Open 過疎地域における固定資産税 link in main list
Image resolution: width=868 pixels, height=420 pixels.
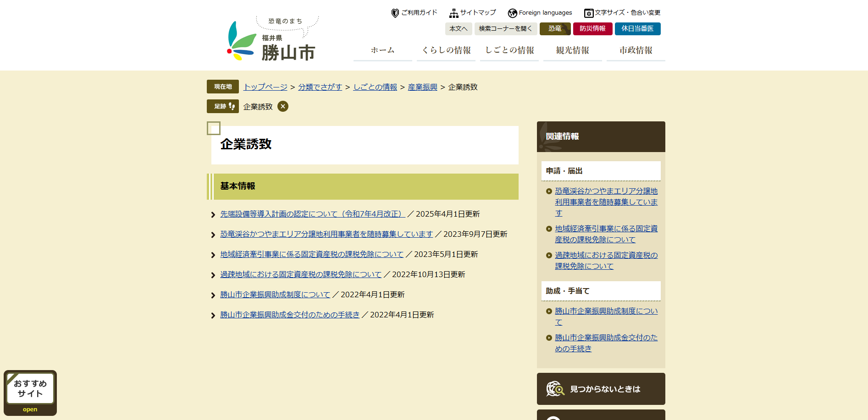tap(301, 274)
